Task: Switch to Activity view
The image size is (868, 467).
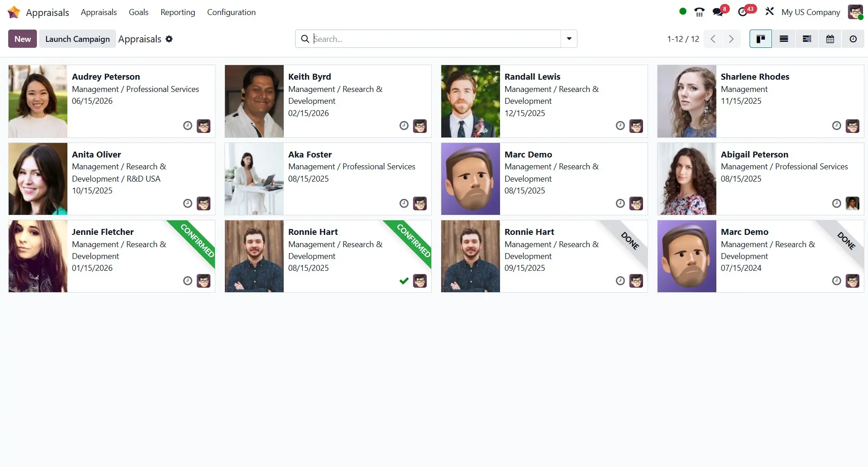Action: [x=853, y=39]
